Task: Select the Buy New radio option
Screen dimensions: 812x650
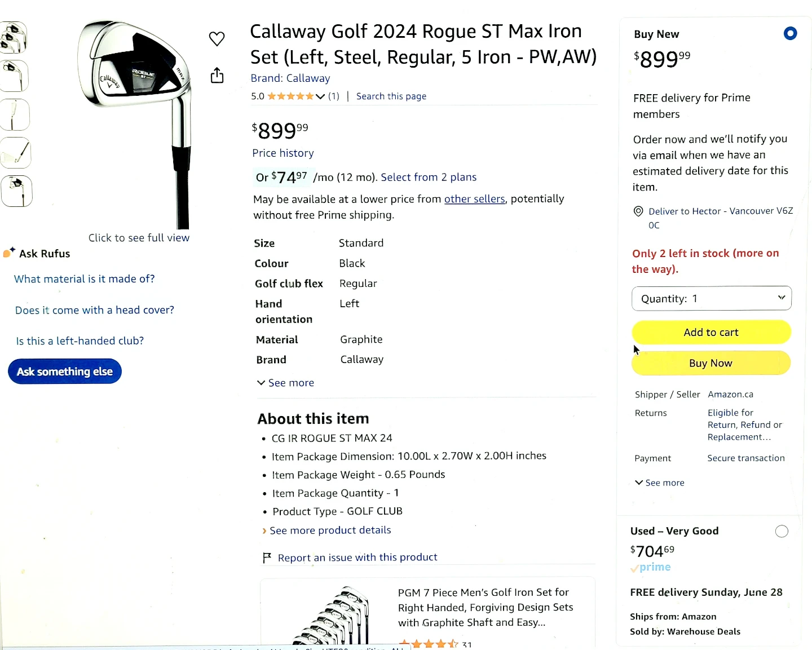Action: pyautogui.click(x=791, y=34)
